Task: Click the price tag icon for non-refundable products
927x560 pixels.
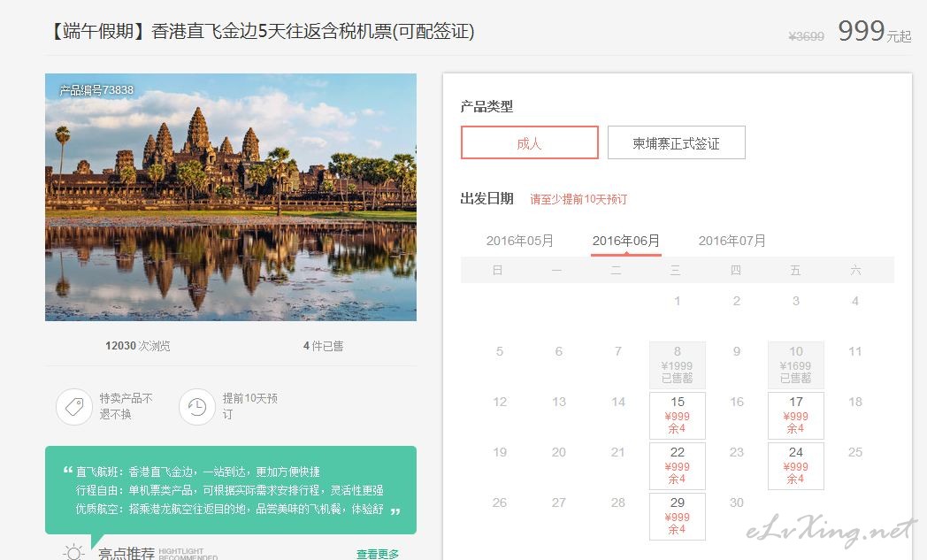Action: [x=74, y=407]
